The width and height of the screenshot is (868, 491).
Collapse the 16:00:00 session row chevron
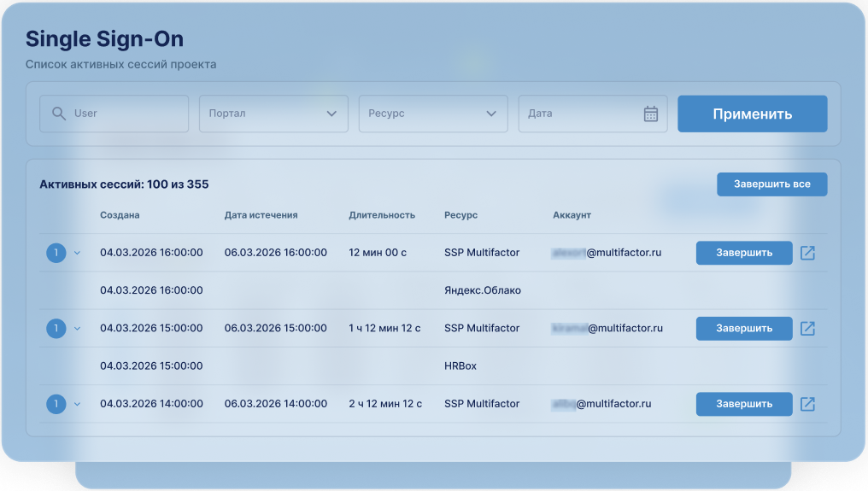77,253
